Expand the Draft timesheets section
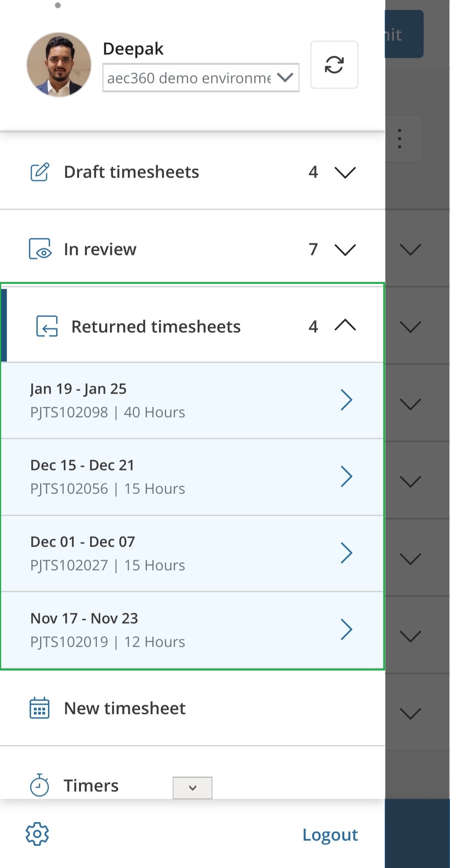This screenshot has width=450, height=868. (345, 172)
